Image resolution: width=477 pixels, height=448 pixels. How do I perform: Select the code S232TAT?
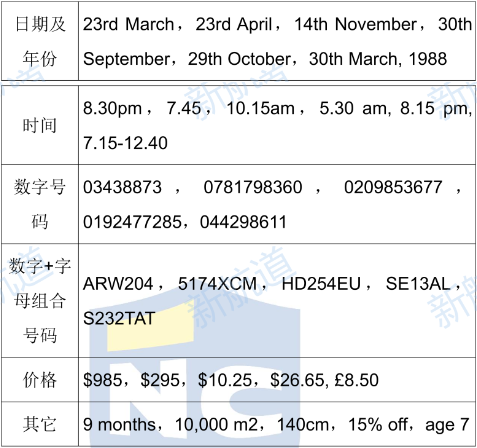(x=119, y=318)
